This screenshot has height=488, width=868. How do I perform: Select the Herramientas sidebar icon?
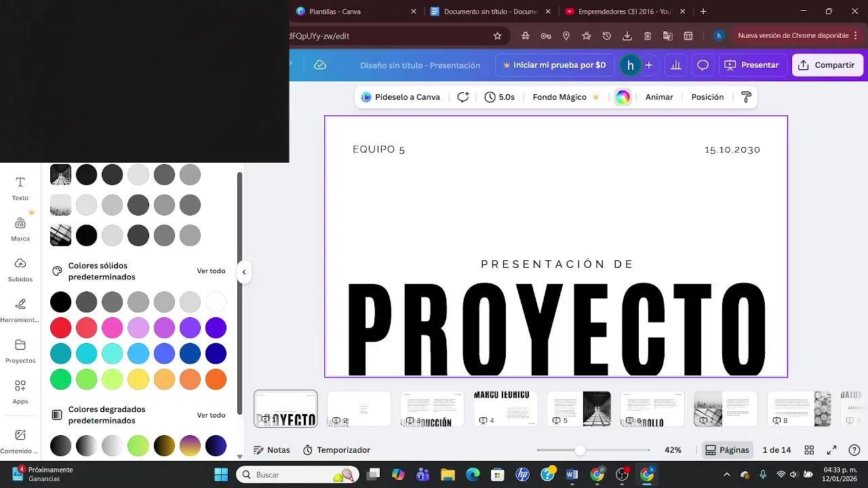click(20, 308)
